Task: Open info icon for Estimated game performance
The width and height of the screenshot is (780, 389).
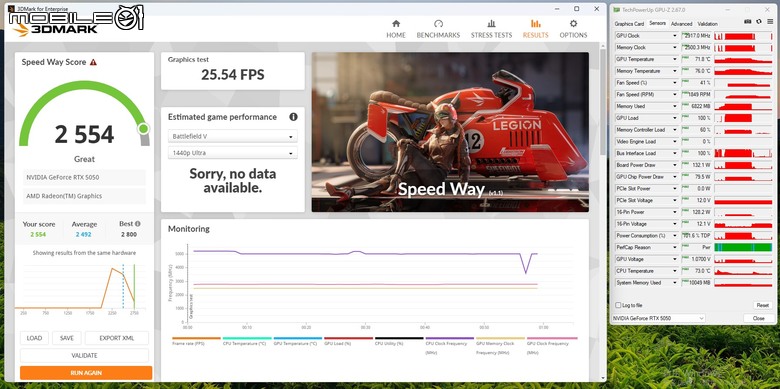Action: point(293,117)
